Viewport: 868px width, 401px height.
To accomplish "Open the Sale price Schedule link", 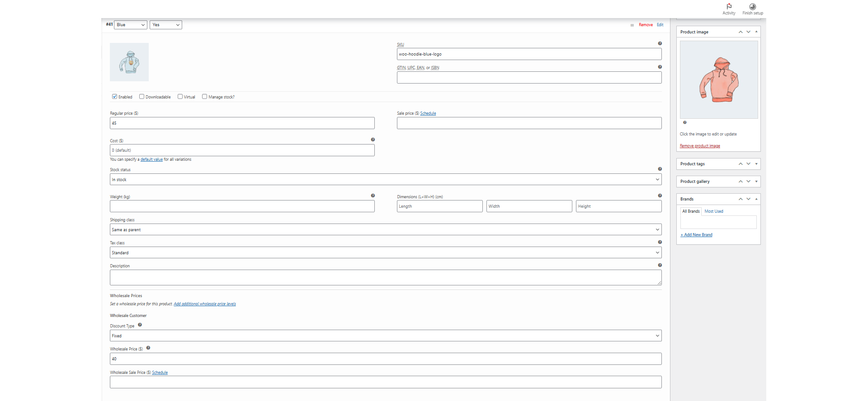I will (428, 113).
